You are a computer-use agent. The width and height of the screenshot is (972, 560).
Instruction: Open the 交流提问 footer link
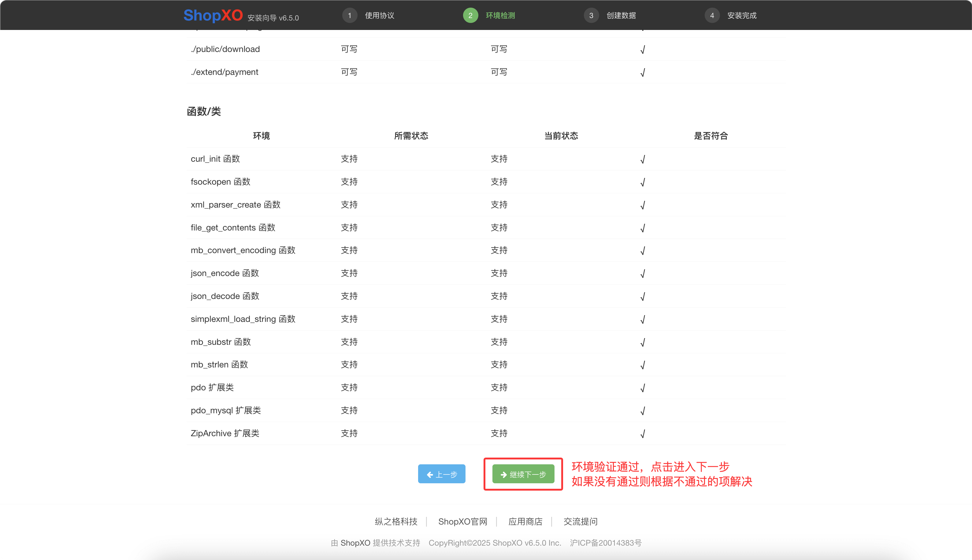tap(580, 521)
